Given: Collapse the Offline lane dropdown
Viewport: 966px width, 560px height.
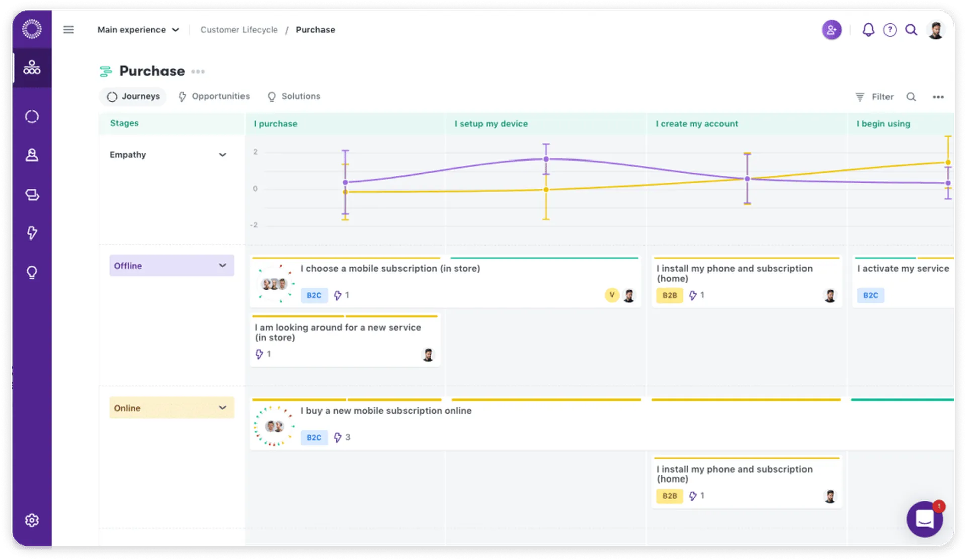Looking at the screenshot, I should [172, 265].
